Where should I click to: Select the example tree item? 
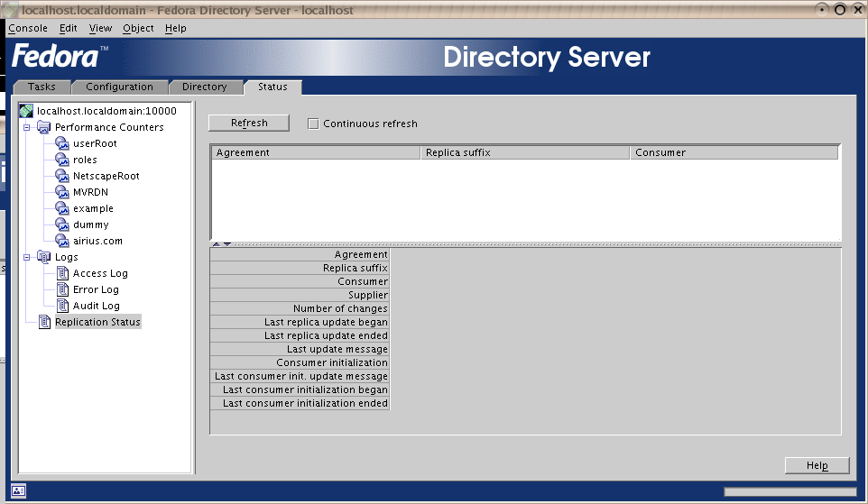pyautogui.click(x=93, y=208)
